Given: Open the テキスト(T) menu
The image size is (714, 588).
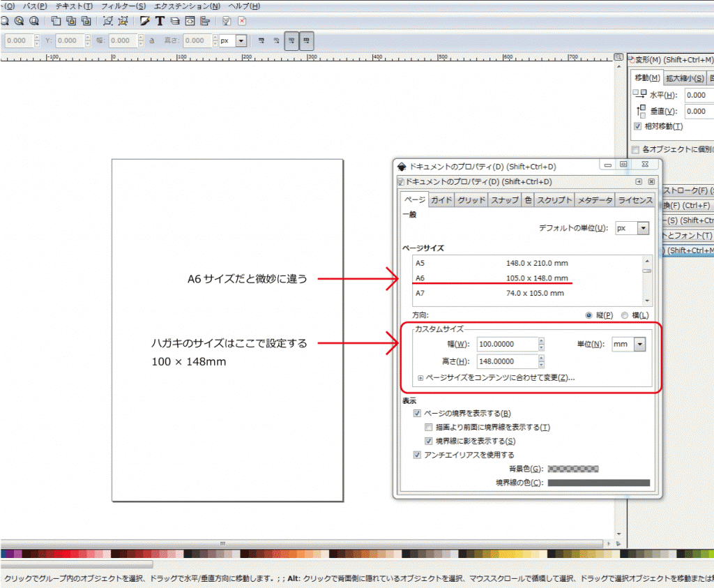Looking at the screenshot, I should 74,6.
